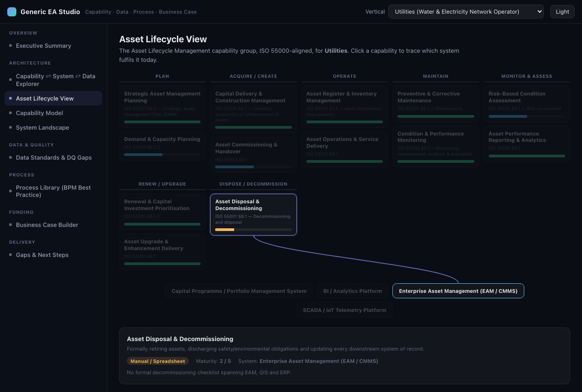Open Process Library (BPM Best Practice)
Viewport: 582px width, 392px height.
pos(54,191)
